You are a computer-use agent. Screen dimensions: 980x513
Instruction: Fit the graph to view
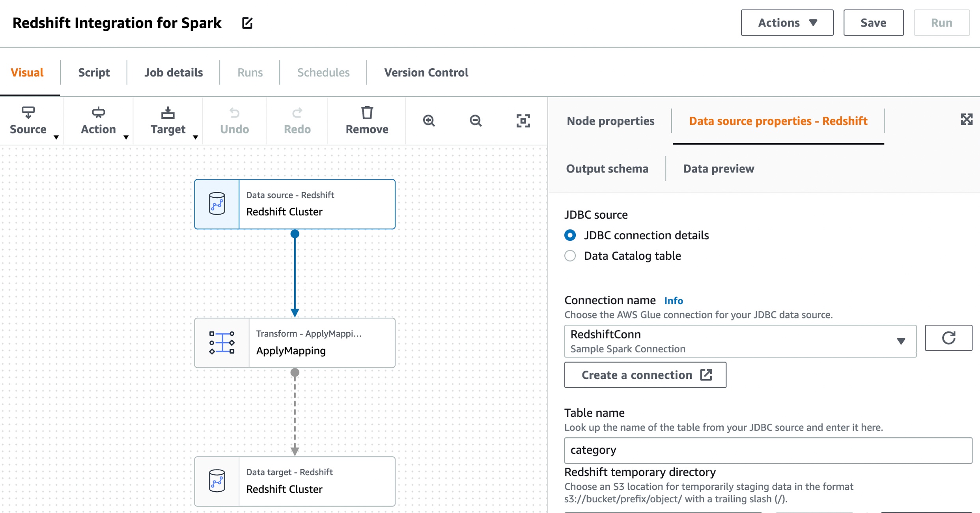(523, 121)
